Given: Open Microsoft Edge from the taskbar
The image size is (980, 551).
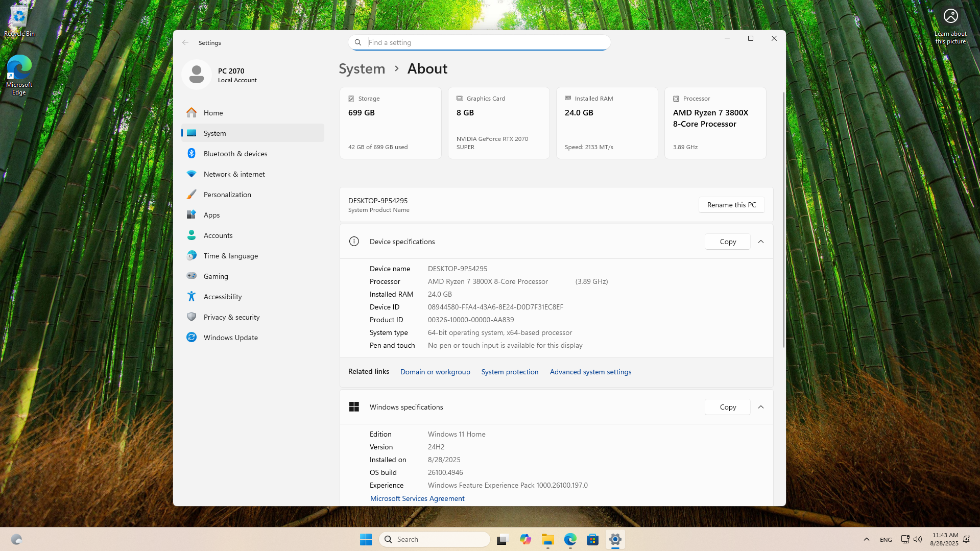Looking at the screenshot, I should pyautogui.click(x=570, y=539).
